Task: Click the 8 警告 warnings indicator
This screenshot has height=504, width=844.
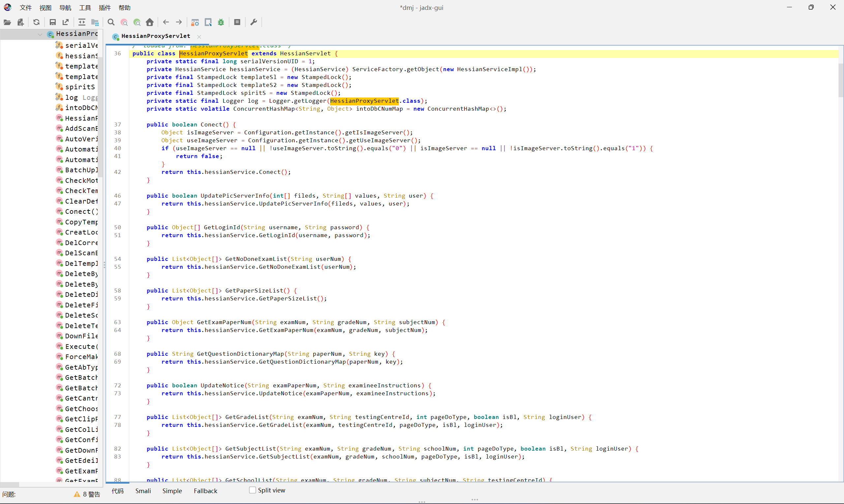Action: [x=87, y=494]
